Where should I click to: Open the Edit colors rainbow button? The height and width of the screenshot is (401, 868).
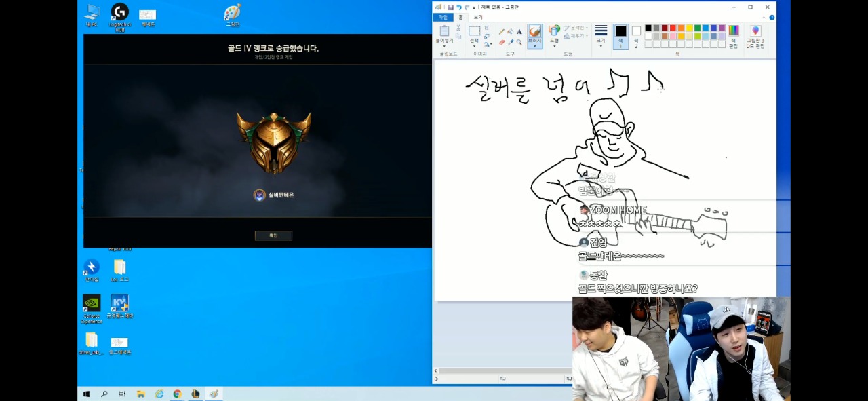click(734, 36)
